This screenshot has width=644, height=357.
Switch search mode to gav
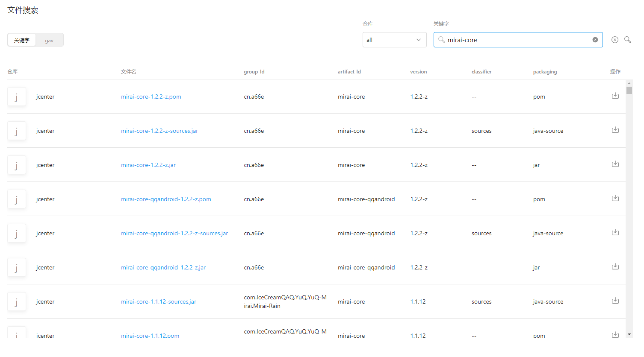pos(49,40)
